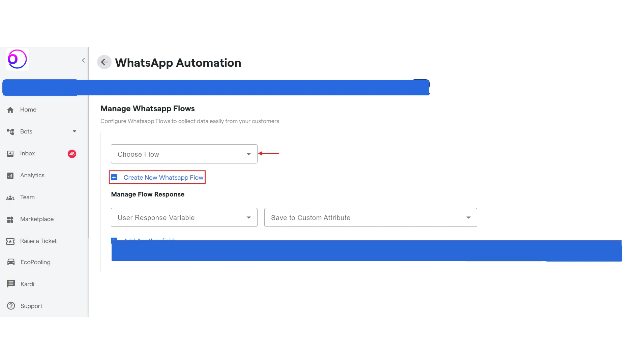Screen dimensions: 629x364
Task: Go back using the arrow button
Action: [x=104, y=62]
